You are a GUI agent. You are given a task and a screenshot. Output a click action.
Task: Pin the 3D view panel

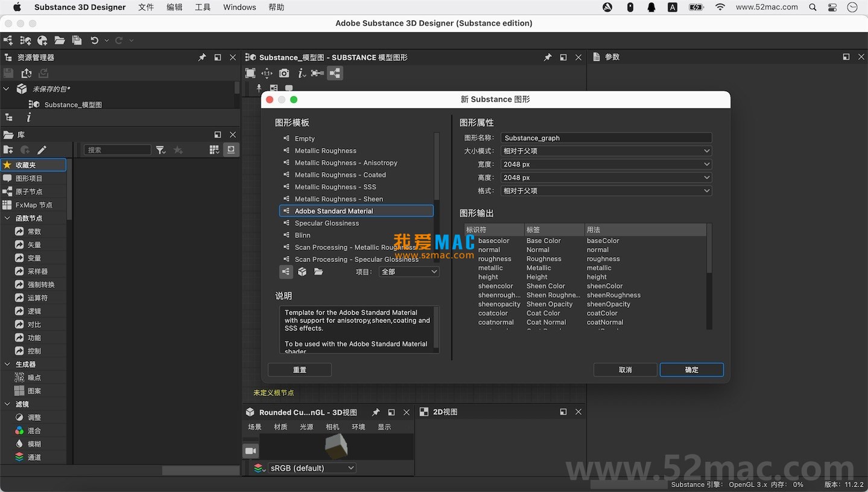pyautogui.click(x=376, y=412)
